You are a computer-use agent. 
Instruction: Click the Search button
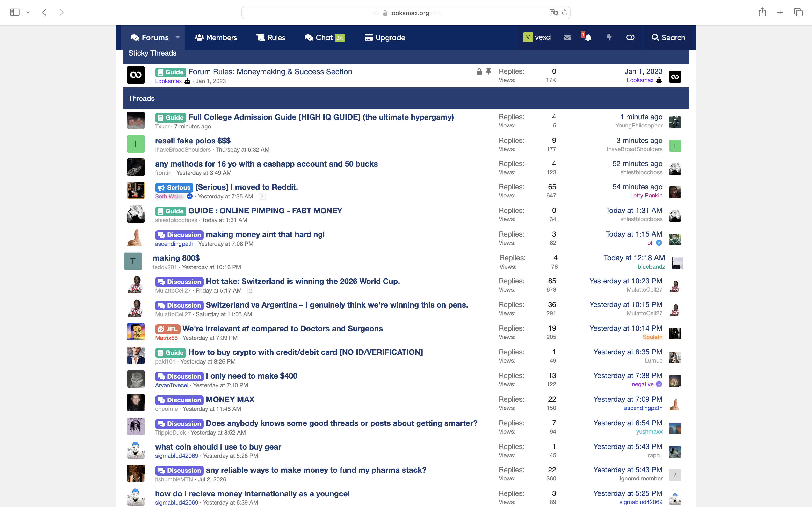tap(668, 38)
